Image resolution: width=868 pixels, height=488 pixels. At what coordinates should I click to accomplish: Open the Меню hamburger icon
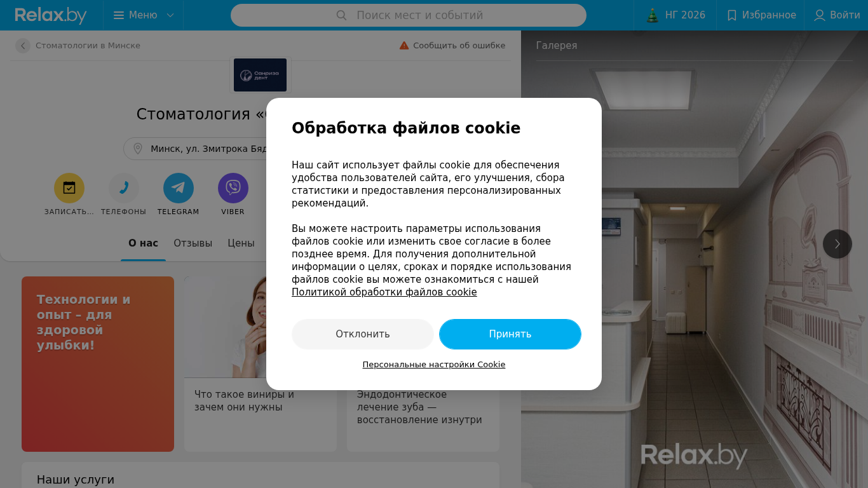(119, 15)
